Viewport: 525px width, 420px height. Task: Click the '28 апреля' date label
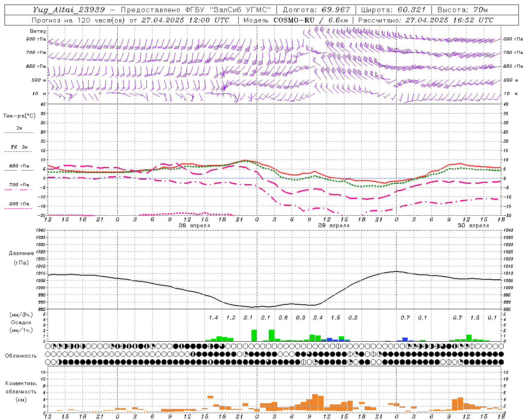194,226
